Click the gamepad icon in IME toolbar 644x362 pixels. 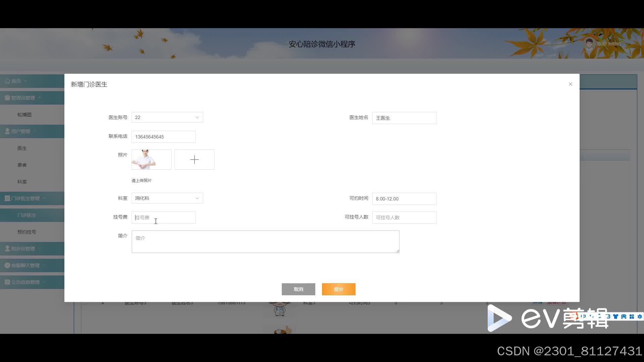(624, 316)
